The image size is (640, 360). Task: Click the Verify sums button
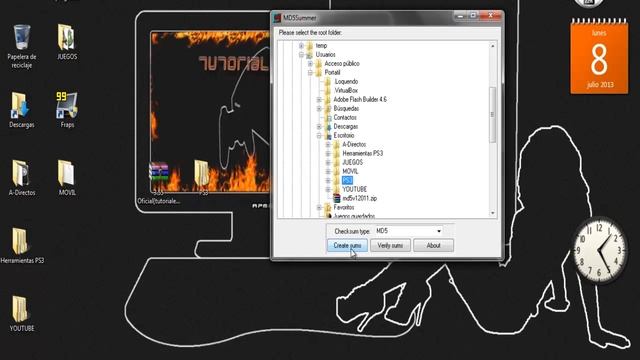(x=390, y=245)
